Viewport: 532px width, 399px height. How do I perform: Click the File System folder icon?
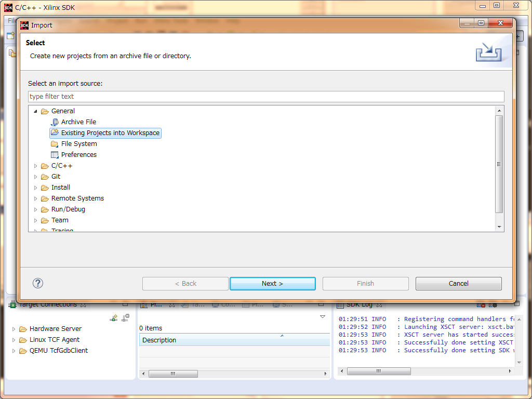[54, 144]
